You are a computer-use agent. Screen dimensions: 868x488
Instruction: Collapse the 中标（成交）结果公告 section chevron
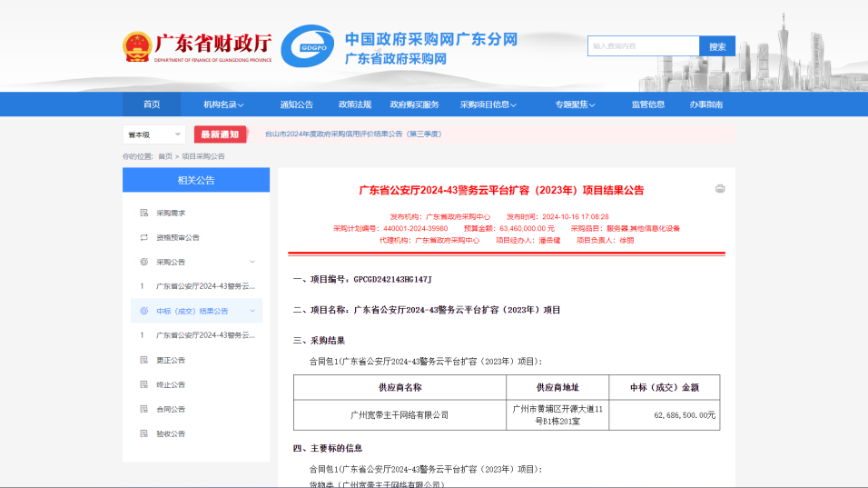252,311
